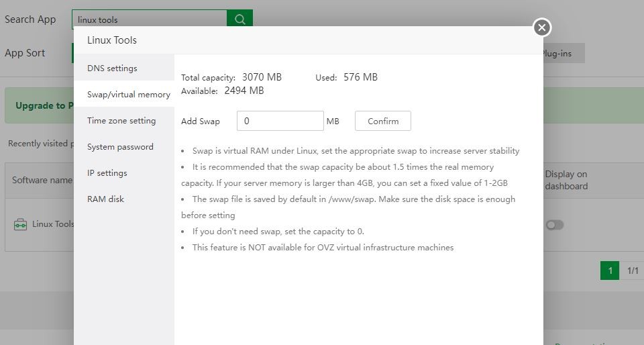Click the Linux Tools toolbox icon

21,225
